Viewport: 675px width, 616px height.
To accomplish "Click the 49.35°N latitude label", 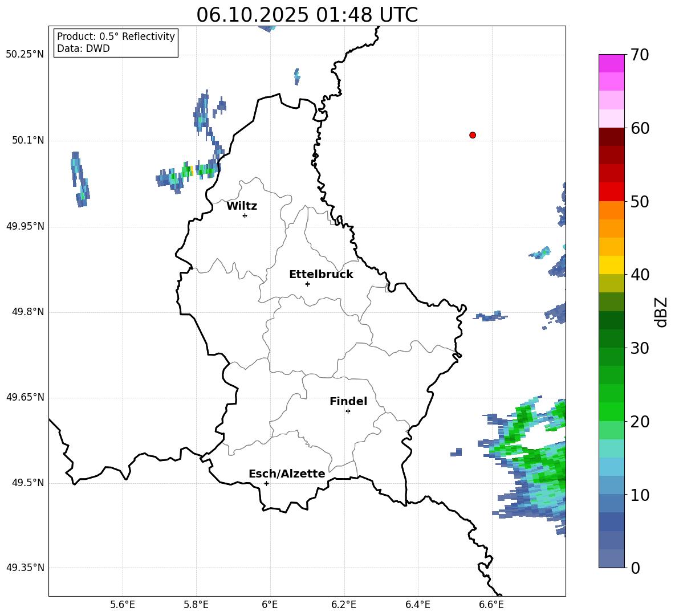I will (x=25, y=568).
